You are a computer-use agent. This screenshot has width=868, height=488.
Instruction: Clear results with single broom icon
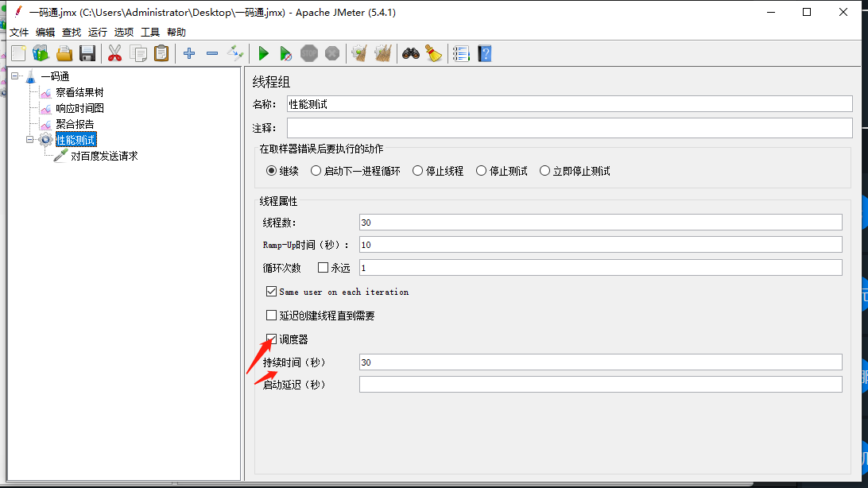coord(359,54)
